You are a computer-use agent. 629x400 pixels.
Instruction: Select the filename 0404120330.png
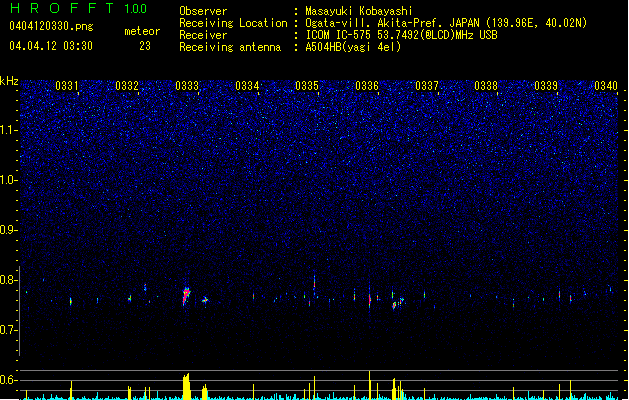51,26
